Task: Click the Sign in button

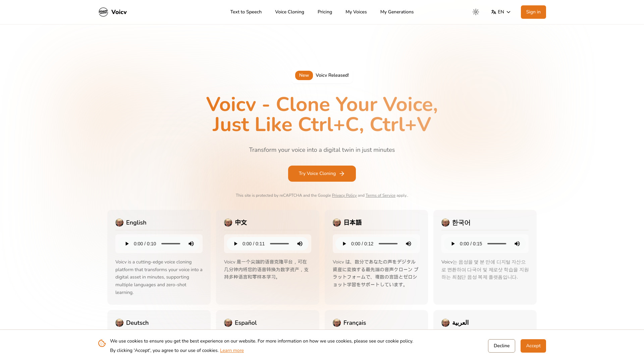Action: 533,12
